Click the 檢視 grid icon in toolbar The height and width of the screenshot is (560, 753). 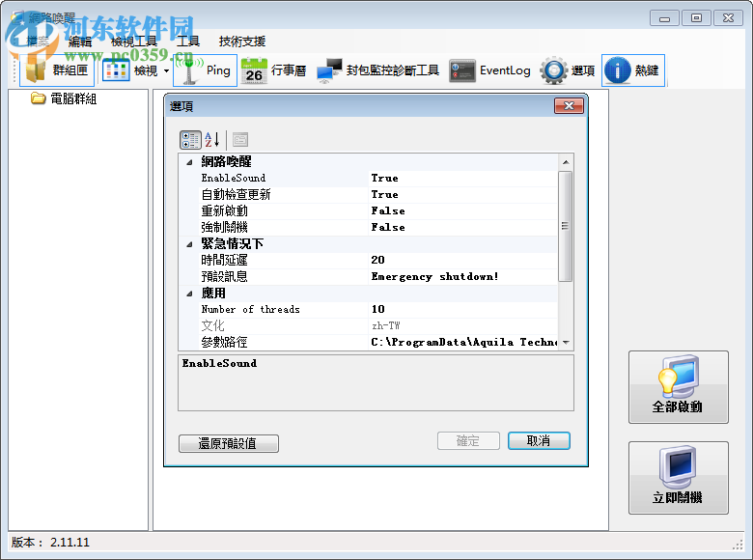[116, 70]
